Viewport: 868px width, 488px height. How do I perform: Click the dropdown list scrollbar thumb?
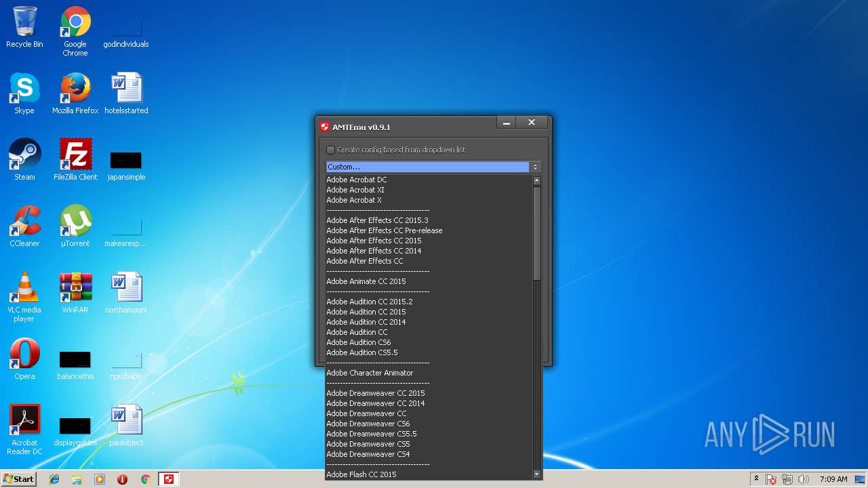[536, 233]
